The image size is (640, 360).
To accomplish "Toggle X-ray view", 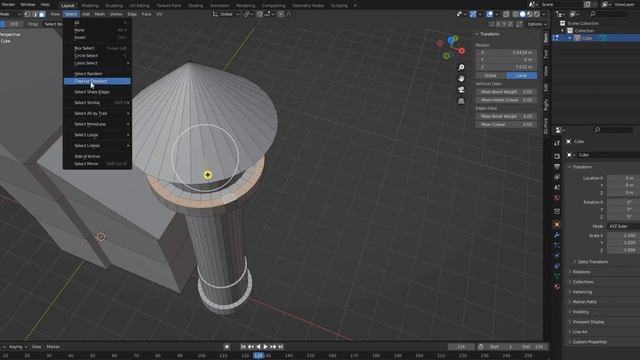I will (x=506, y=14).
